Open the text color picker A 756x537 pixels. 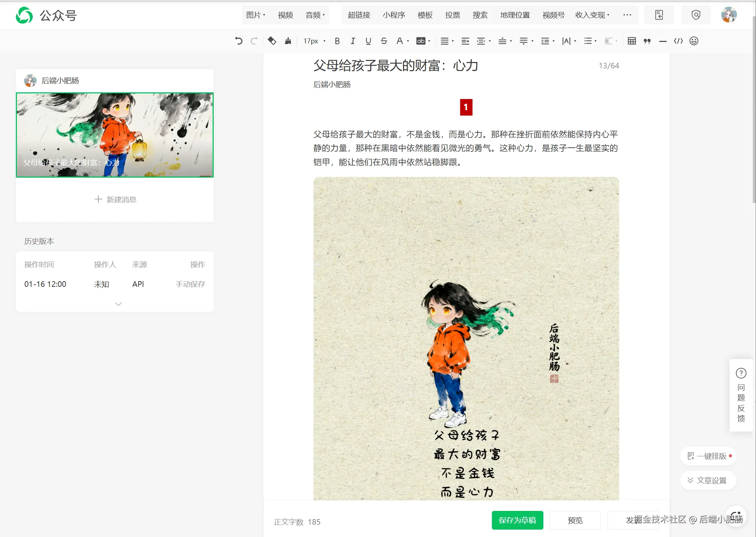pos(400,41)
